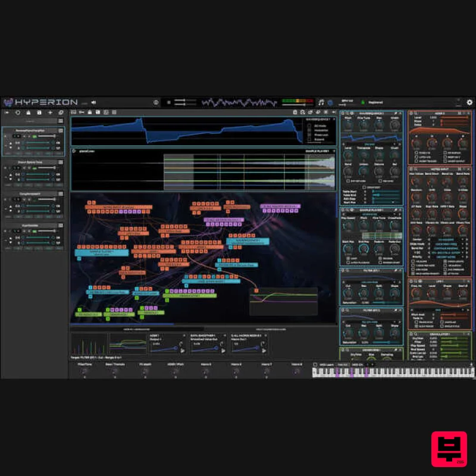Screen dimensions: 476x476
Task: Open the Glide Mode dropdown in the Notes Input panel
Action: tap(446, 245)
